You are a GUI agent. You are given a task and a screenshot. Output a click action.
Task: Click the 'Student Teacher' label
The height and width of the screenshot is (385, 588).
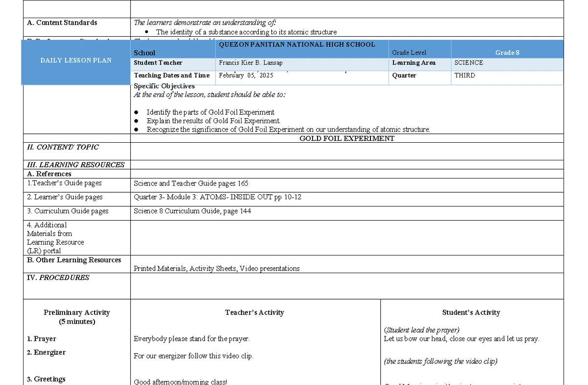tap(158, 63)
